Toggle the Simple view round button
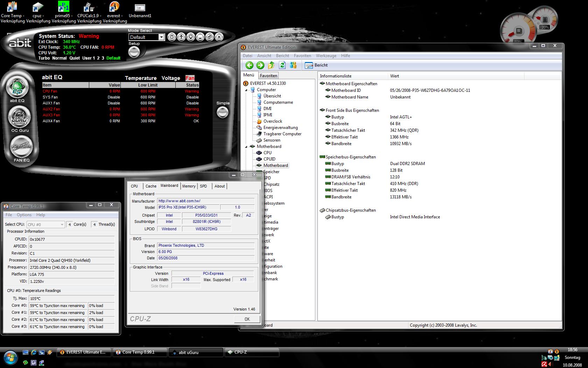Viewport: 588px width, 368px height. coord(223,112)
